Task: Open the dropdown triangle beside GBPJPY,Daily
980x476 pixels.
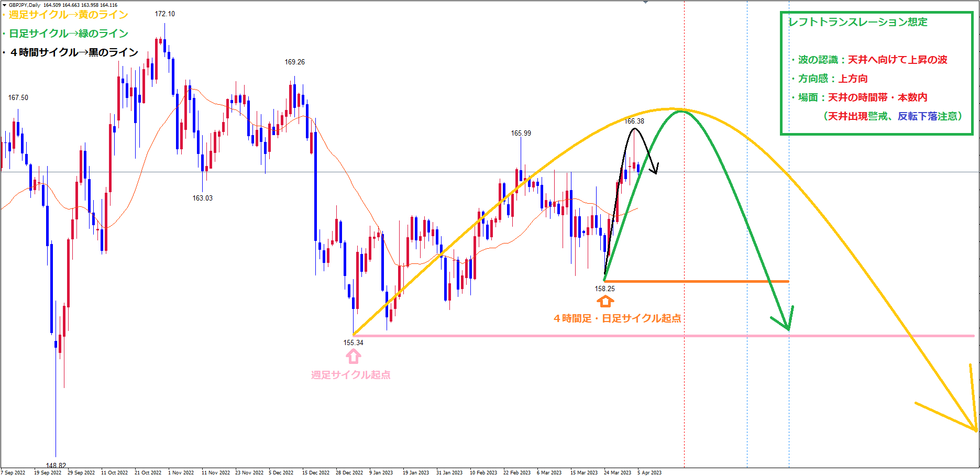Action: point(3,5)
